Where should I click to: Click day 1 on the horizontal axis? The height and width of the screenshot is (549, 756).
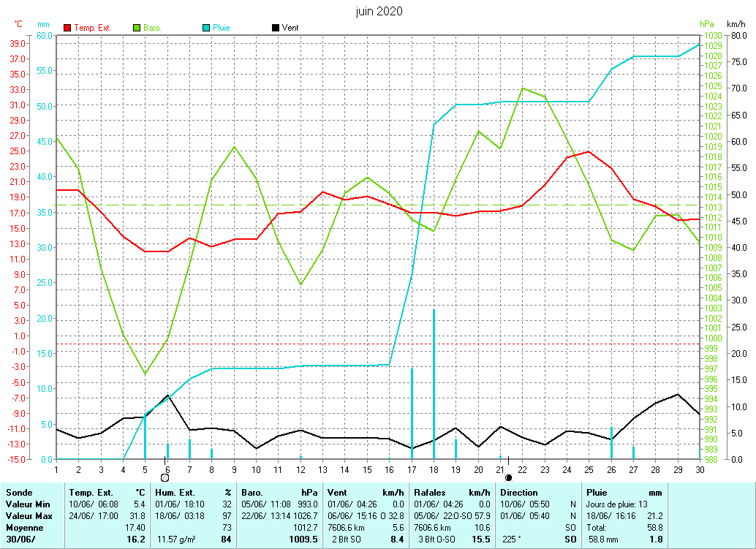[x=56, y=469]
